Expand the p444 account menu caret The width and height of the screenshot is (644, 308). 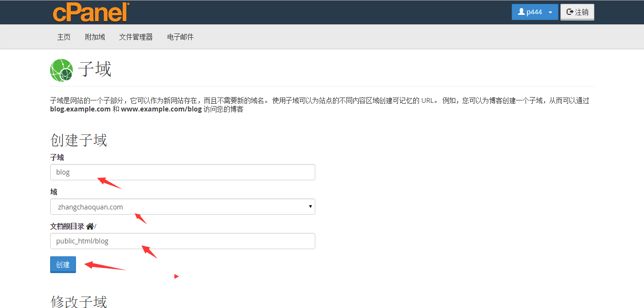point(550,13)
